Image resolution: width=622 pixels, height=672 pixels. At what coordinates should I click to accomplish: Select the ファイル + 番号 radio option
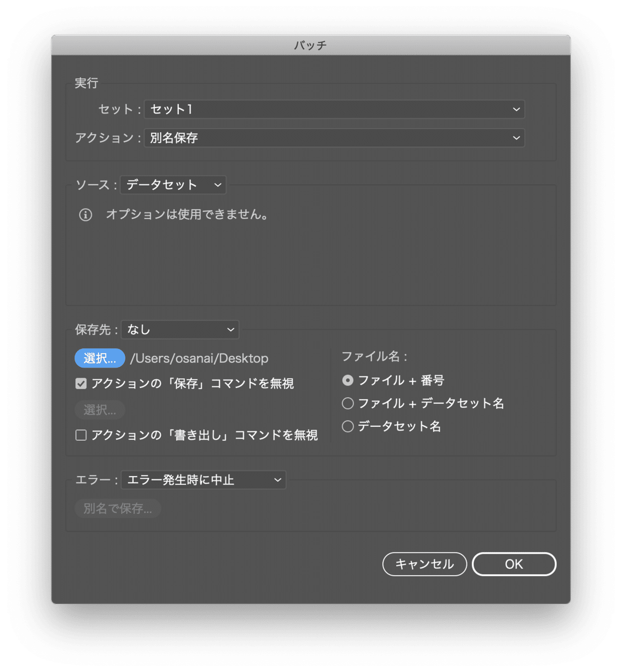coord(347,380)
